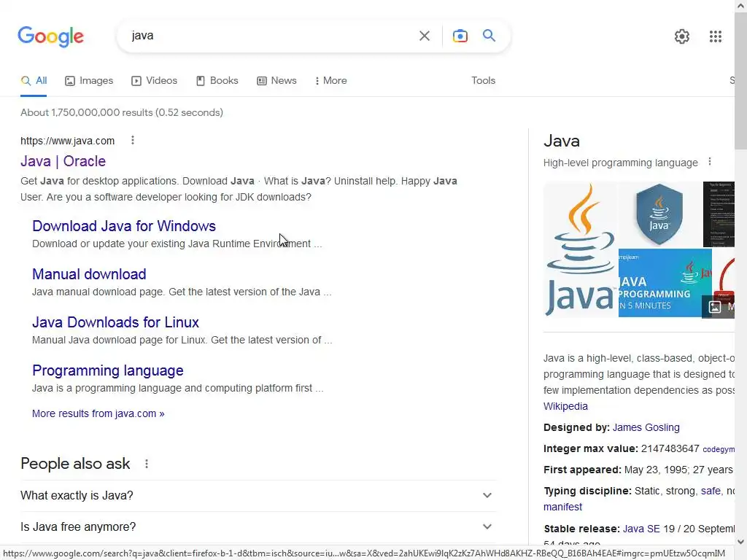Open Java Downloads for Linux link
Viewport: 747px width, 560px height.
point(115,322)
